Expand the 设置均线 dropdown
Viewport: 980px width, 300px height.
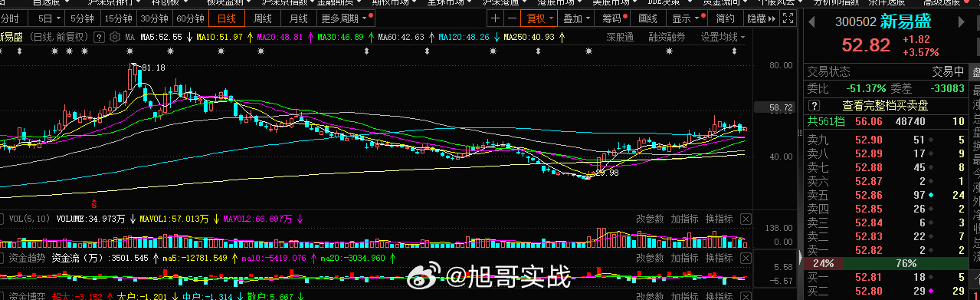[x=723, y=37]
